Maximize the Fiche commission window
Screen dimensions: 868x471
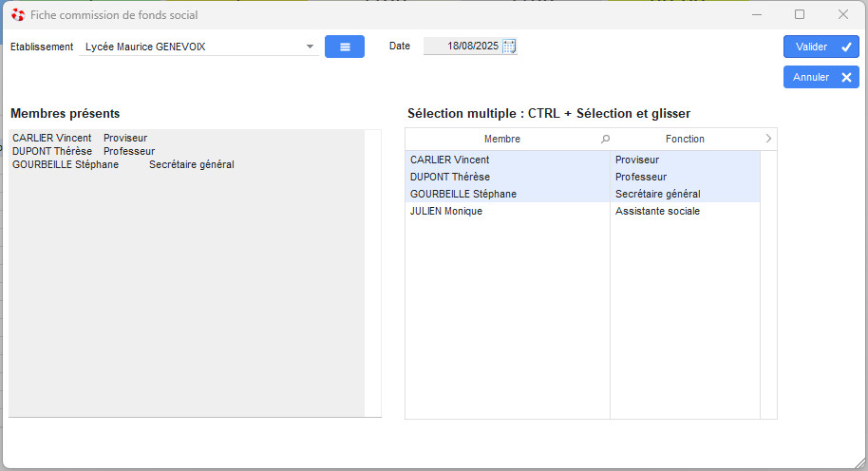point(800,15)
